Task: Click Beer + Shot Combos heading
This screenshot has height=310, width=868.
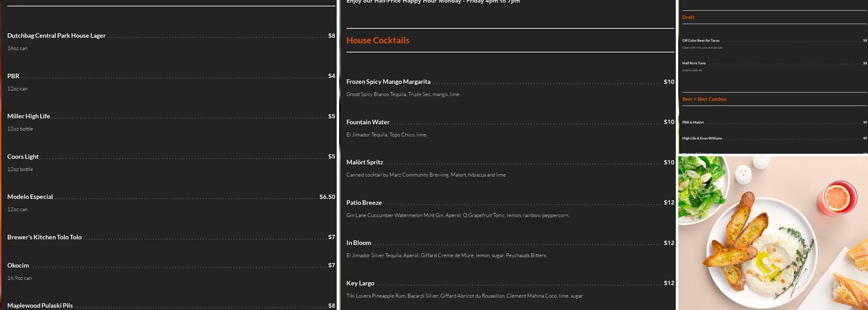Action: point(704,99)
